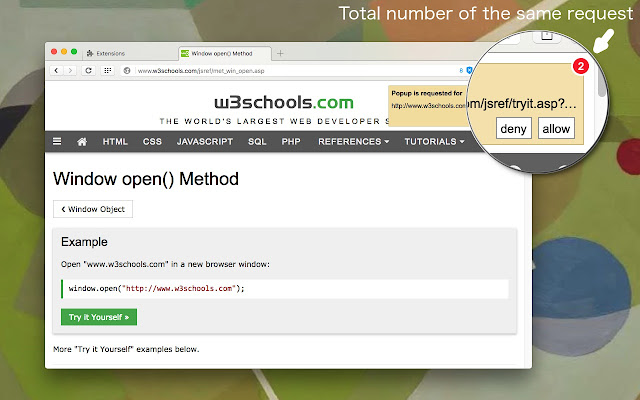This screenshot has height=400, width=640.
Task: Expand the TUTORIALS dropdown
Action: point(434,142)
